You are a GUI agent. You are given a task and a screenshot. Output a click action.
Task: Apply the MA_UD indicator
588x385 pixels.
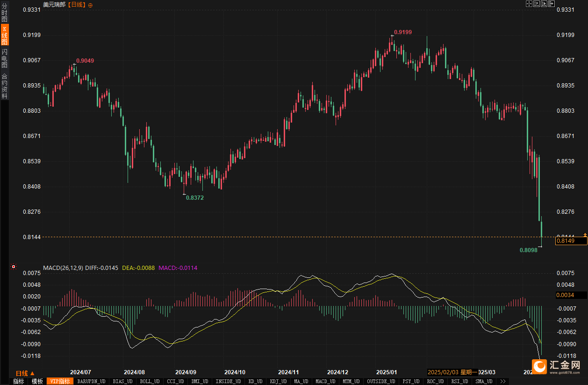coord(302,381)
